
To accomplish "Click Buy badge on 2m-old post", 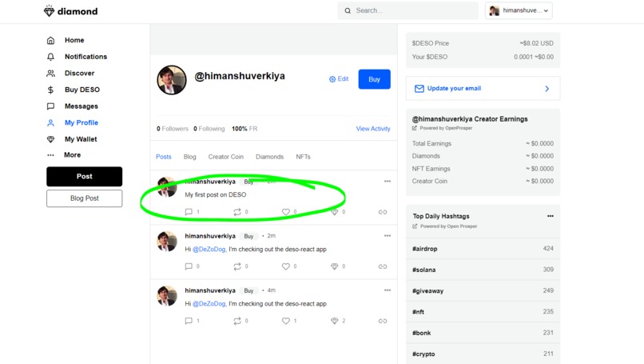I will 248,236.
